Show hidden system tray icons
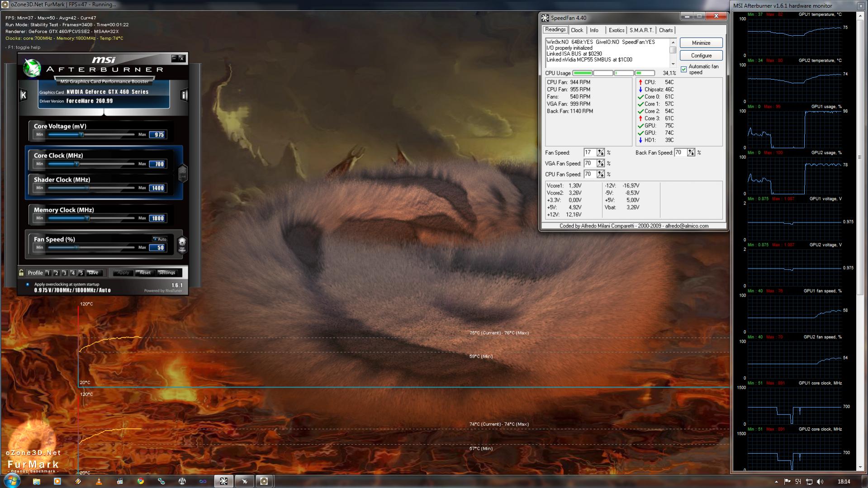The height and width of the screenshot is (488, 868). (x=776, y=482)
